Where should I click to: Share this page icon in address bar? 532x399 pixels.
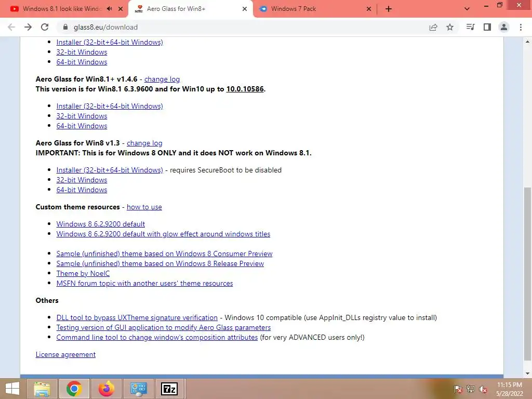(433, 27)
